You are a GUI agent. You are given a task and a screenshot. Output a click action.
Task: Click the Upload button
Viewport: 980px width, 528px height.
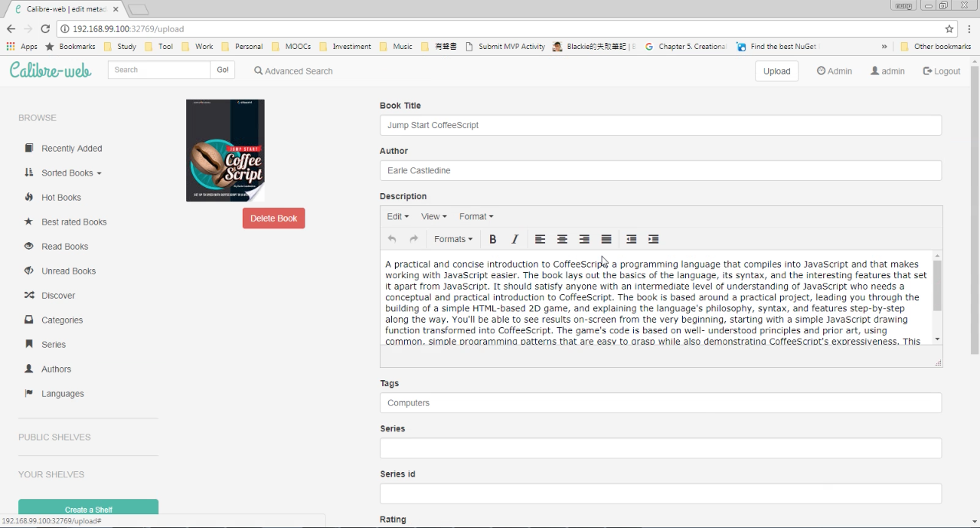(776, 71)
